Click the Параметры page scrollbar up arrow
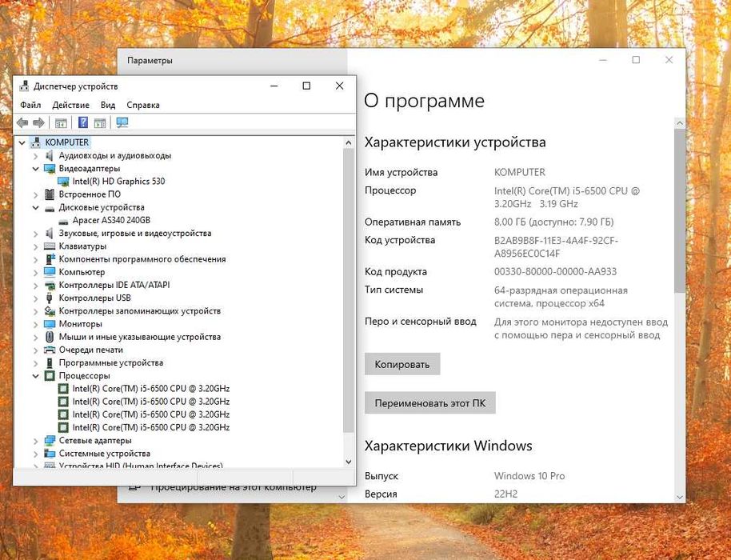The image size is (731, 560). pos(680,123)
